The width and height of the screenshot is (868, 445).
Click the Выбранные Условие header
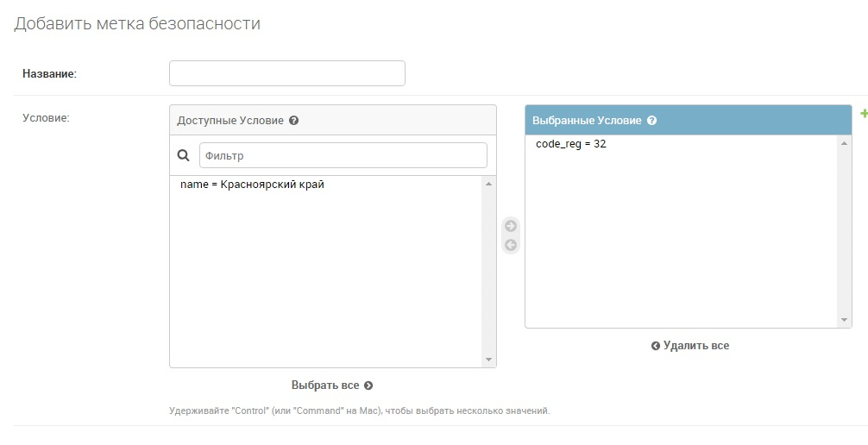pyautogui.click(x=688, y=120)
